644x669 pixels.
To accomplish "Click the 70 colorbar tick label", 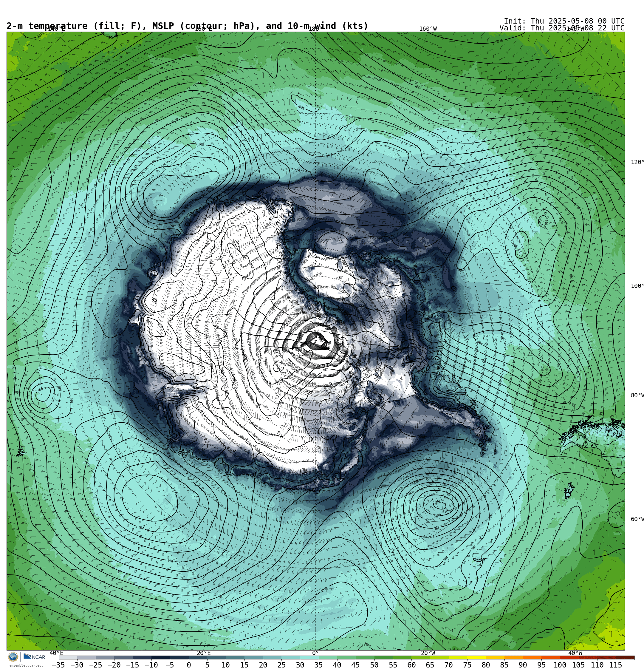I will tap(448, 665).
